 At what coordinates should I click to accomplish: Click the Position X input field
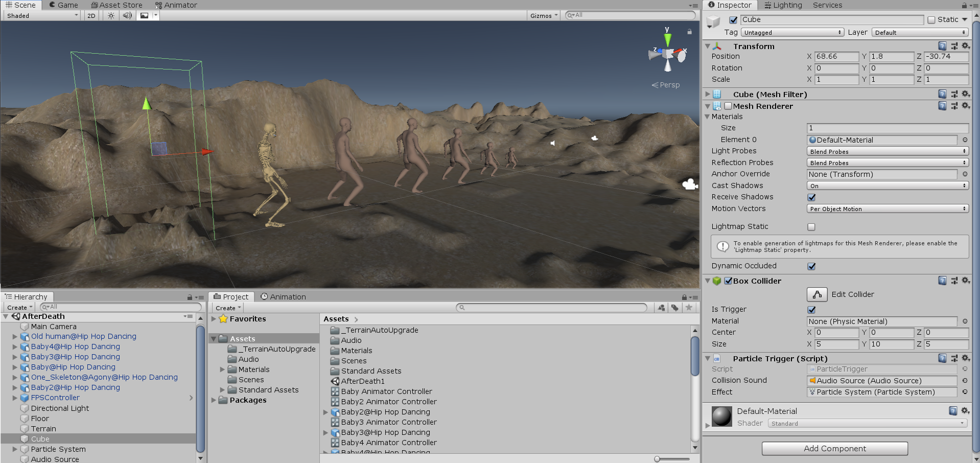coord(836,57)
